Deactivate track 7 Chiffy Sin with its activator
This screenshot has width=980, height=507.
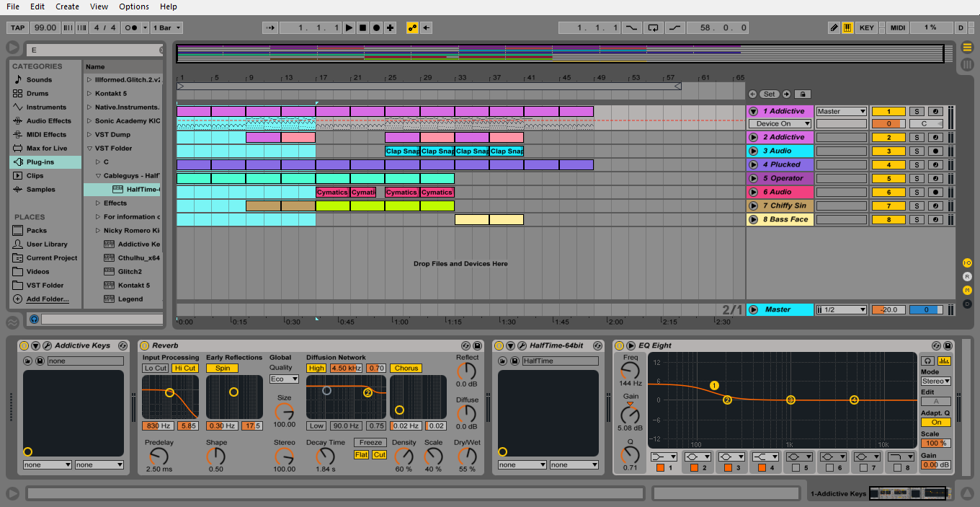click(888, 206)
